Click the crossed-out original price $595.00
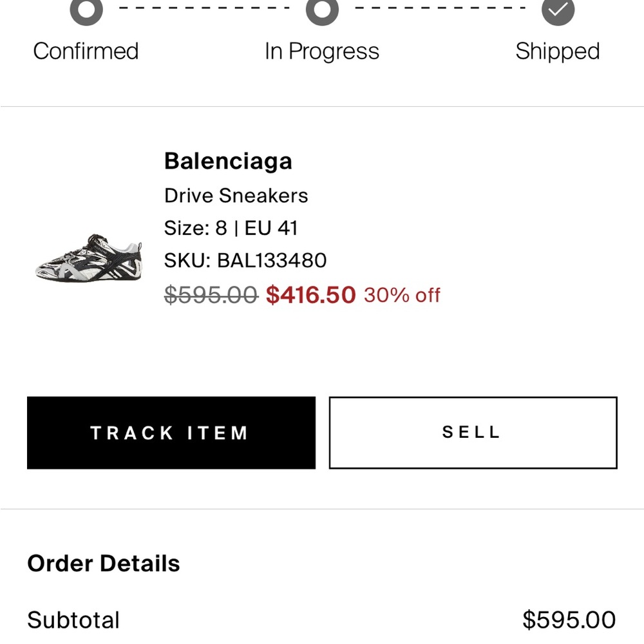 point(211,295)
